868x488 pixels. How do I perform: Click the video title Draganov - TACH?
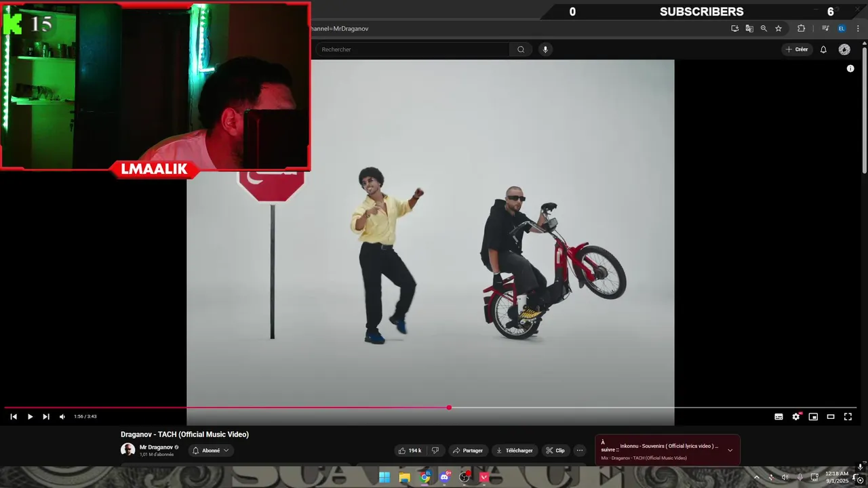tap(184, 434)
